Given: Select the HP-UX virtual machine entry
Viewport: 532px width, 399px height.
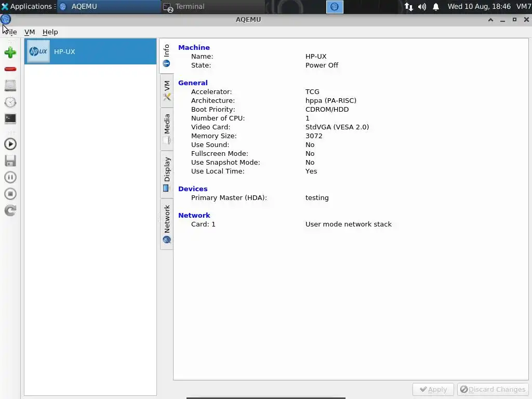Looking at the screenshot, I should 90,51.
